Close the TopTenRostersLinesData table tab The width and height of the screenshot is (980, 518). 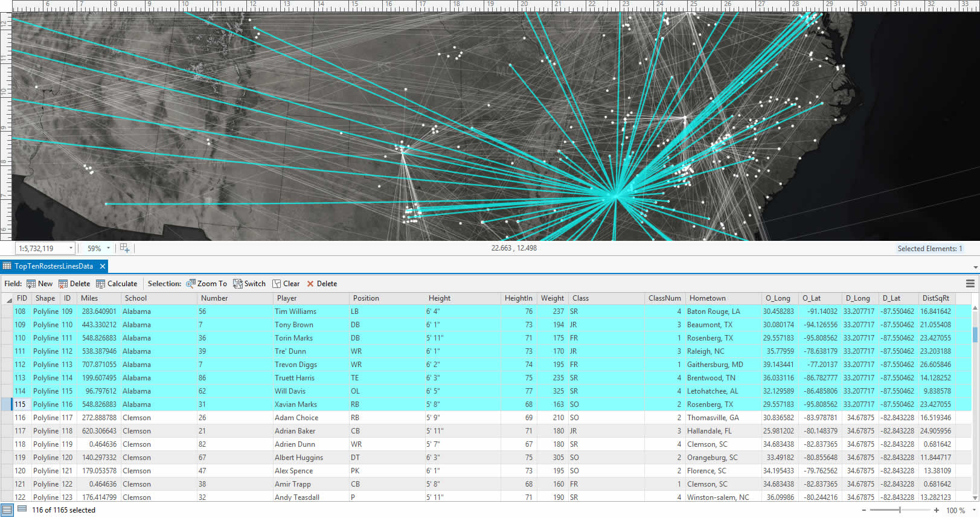[103, 266]
